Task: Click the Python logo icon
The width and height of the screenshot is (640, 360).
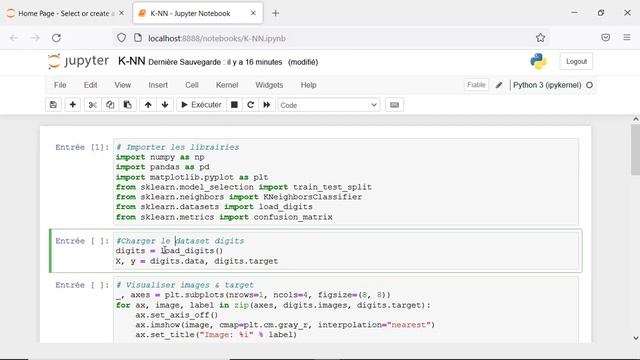Action: pyautogui.click(x=538, y=61)
